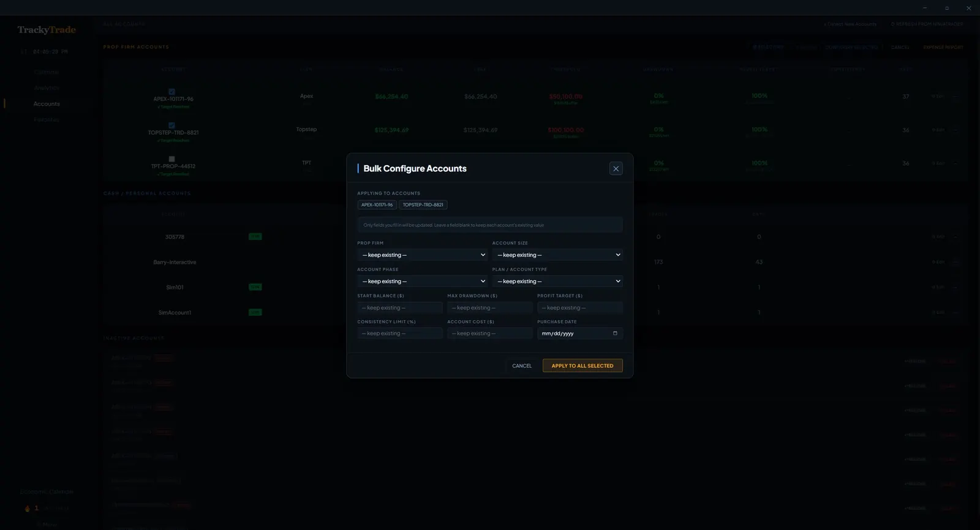Click the flame streak icon at the sidebar bottom

(x=27, y=508)
